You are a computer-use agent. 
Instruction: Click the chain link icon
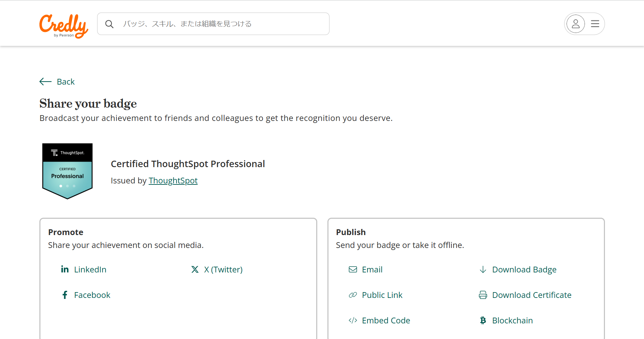(353, 295)
